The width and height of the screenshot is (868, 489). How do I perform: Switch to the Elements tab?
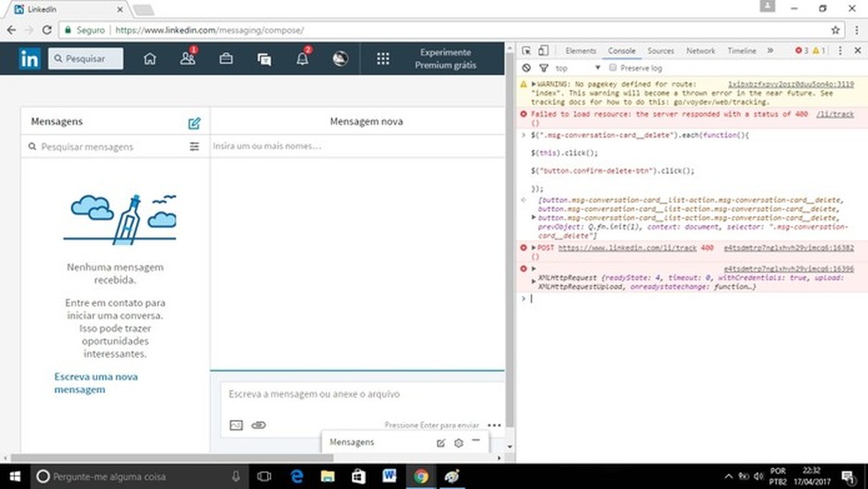580,51
